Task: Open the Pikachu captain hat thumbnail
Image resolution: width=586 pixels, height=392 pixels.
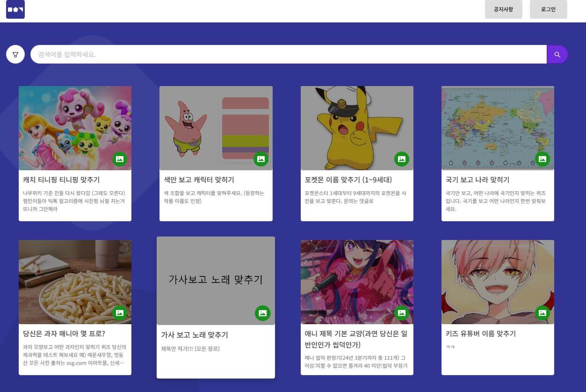Action: pos(357,128)
